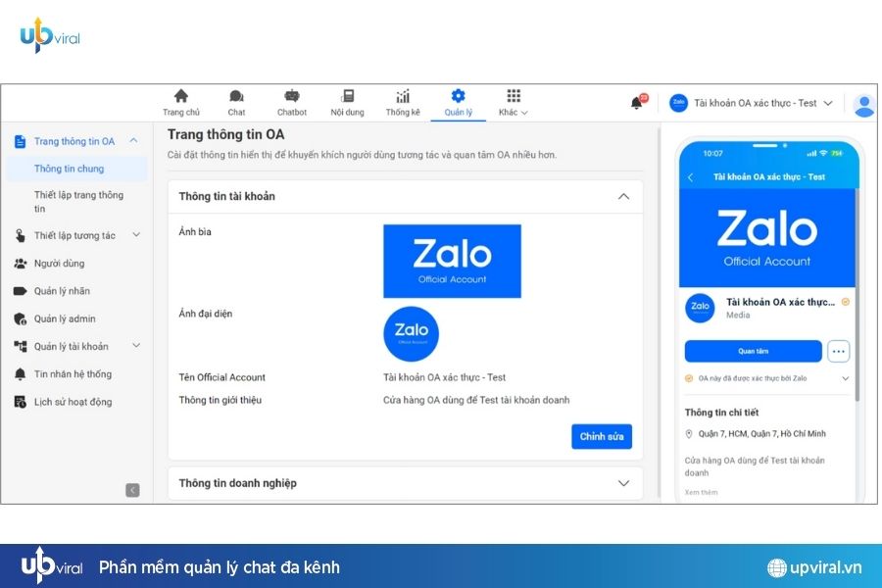
Task: Click the Lịch sử hoạt động history icon
Action: [20, 402]
